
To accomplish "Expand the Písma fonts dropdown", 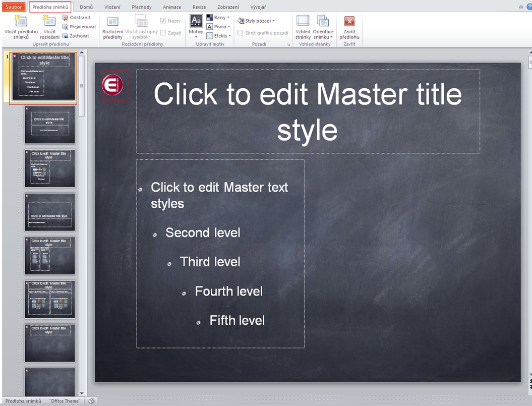I will tap(218, 26).
